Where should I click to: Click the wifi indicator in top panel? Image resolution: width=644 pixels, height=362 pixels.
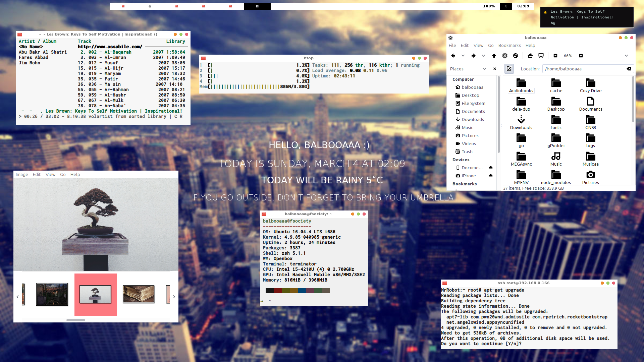pos(506,6)
